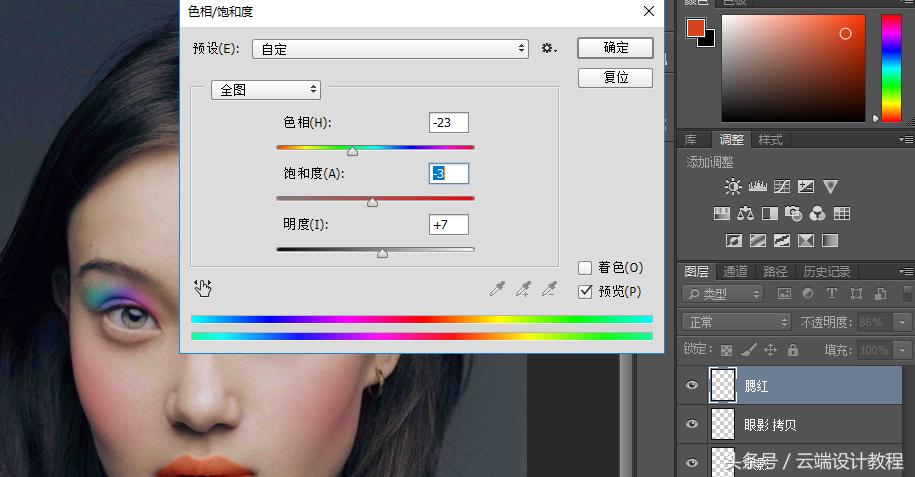Hide the 腮红 layer
The width and height of the screenshot is (915, 477).
(692, 385)
